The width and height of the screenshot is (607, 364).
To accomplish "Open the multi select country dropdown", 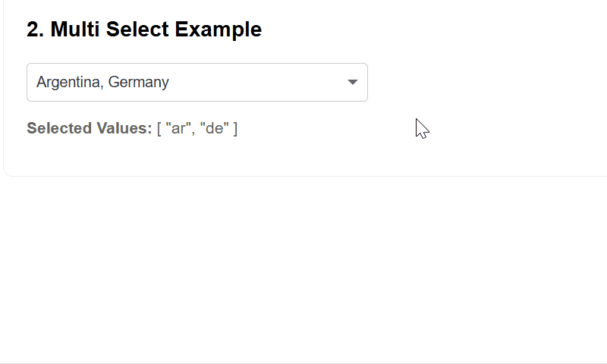I will [x=197, y=82].
